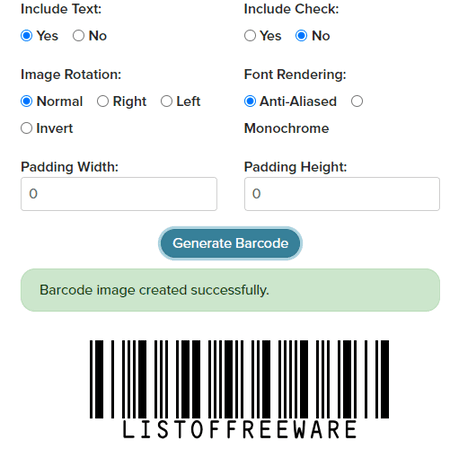
Task: Pick Anti-Aliased font rendering
Action: point(250,101)
